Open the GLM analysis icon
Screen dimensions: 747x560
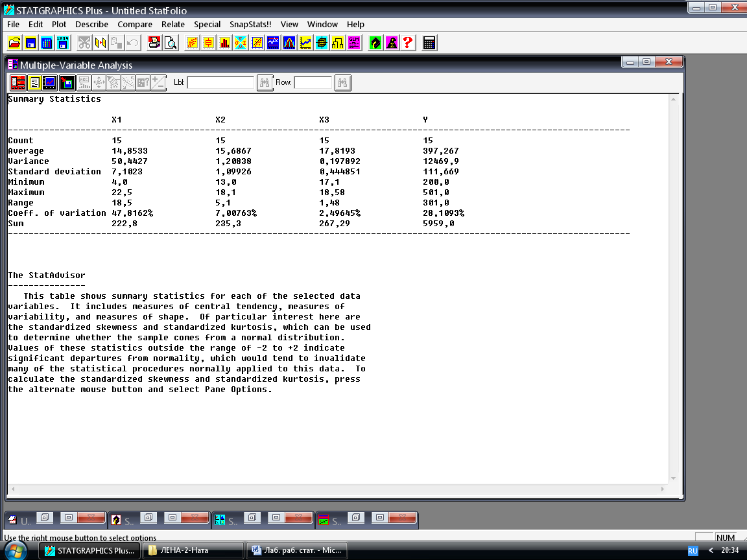tap(354, 43)
